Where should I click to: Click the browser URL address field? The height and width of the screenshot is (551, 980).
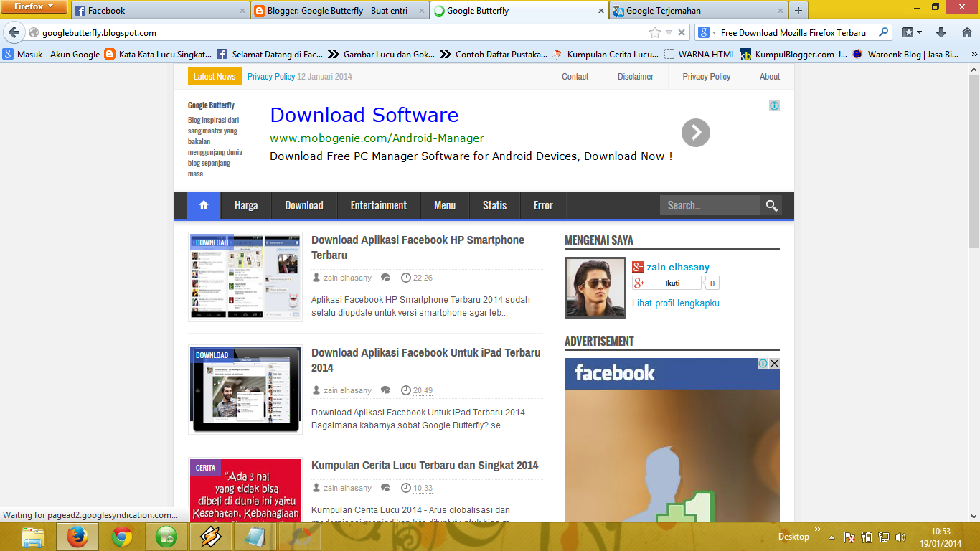tap(344, 32)
